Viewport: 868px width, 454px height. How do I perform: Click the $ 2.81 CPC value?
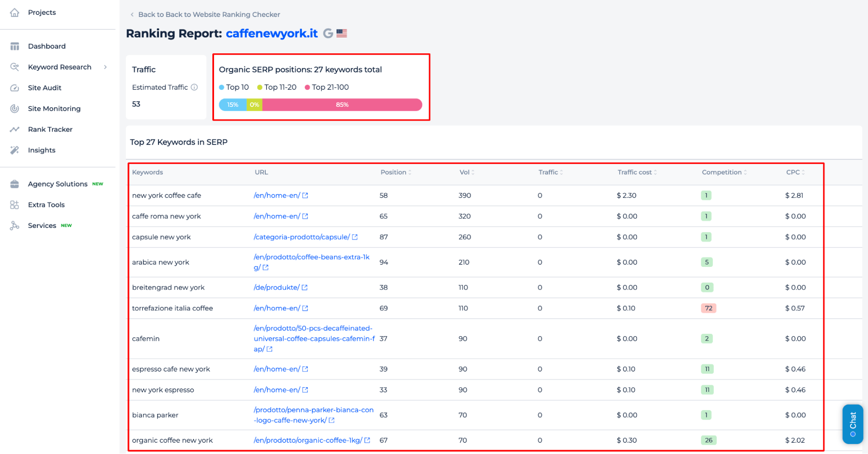point(794,196)
